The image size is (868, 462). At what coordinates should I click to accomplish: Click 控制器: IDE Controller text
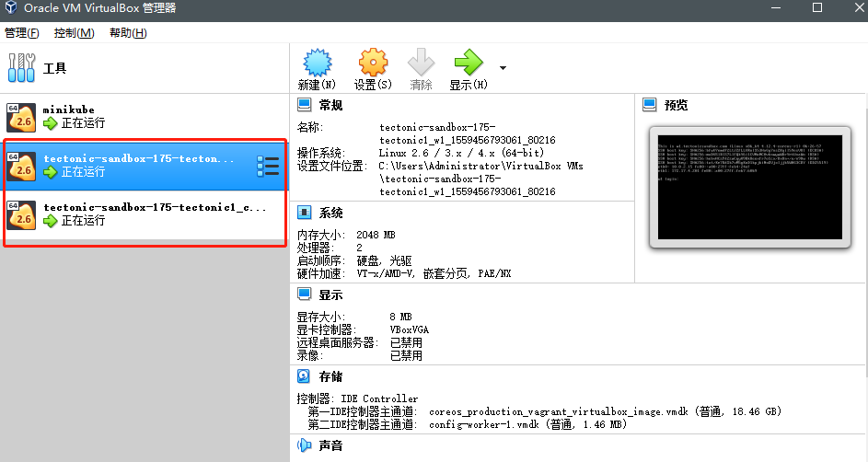pos(358,398)
